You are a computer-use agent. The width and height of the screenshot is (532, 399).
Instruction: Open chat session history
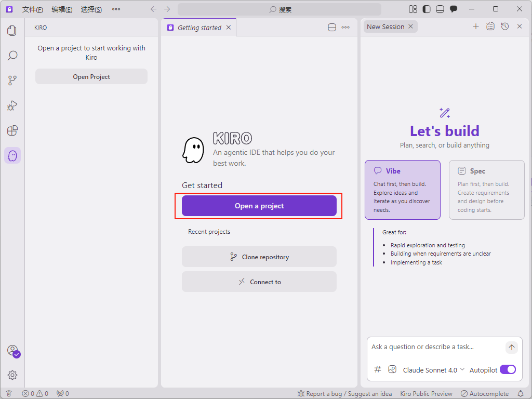point(505,26)
